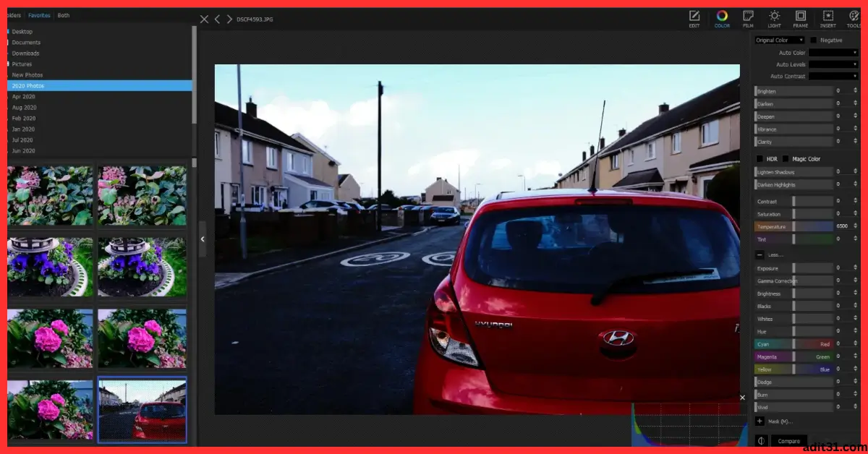The height and width of the screenshot is (454, 868).
Task: Switch to the Both tab
Action: (64, 15)
